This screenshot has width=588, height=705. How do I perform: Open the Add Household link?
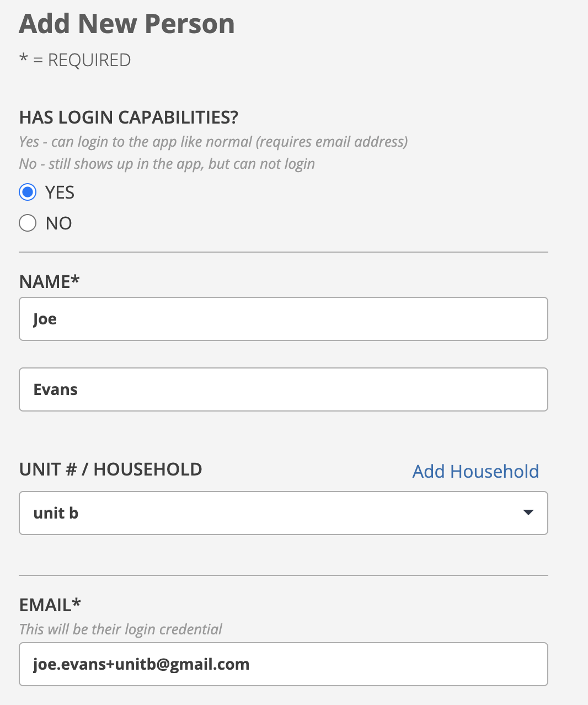(475, 472)
